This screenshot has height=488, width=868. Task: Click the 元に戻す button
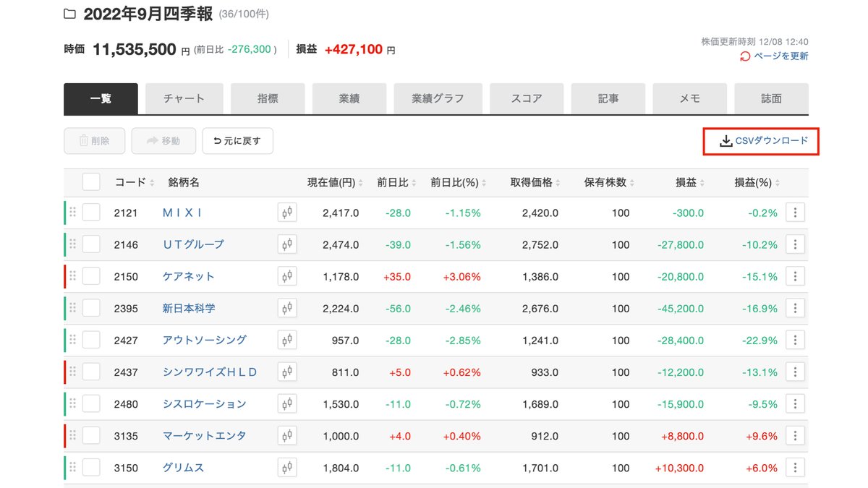[237, 141]
